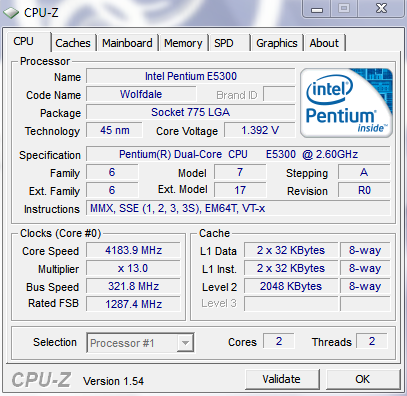The image size is (407, 396).
Task: Open the Mainboard tab
Action: [127, 43]
